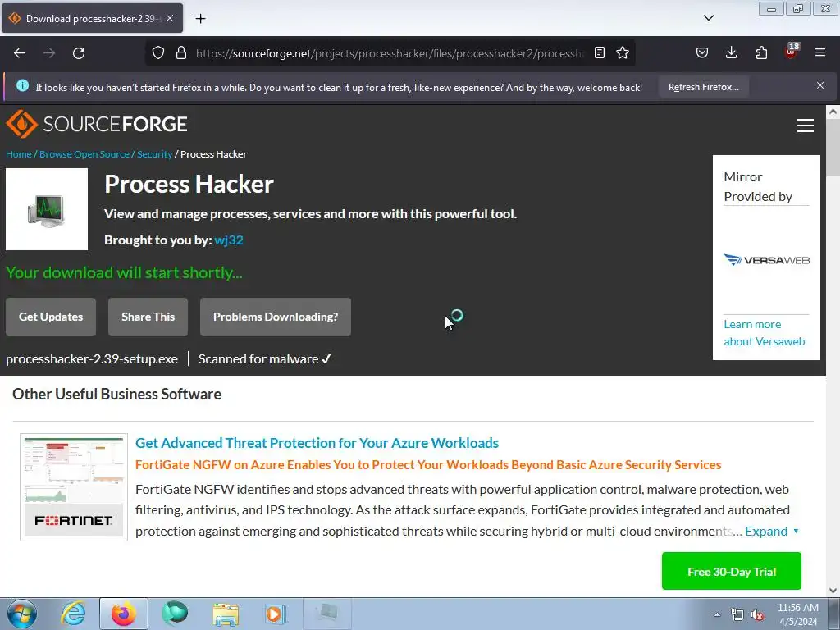Click the faded Process Hacker taskbar item
Screen dimensions: 840x630
326,614
